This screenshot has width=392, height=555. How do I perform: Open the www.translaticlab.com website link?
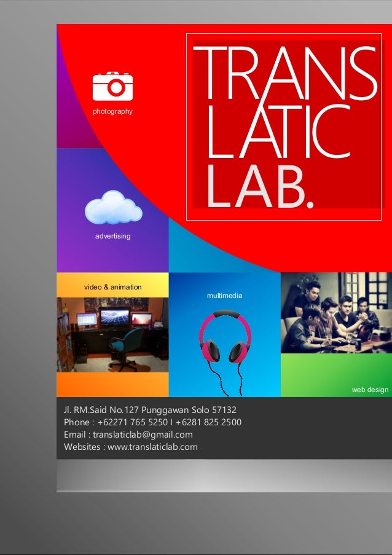coord(152,447)
